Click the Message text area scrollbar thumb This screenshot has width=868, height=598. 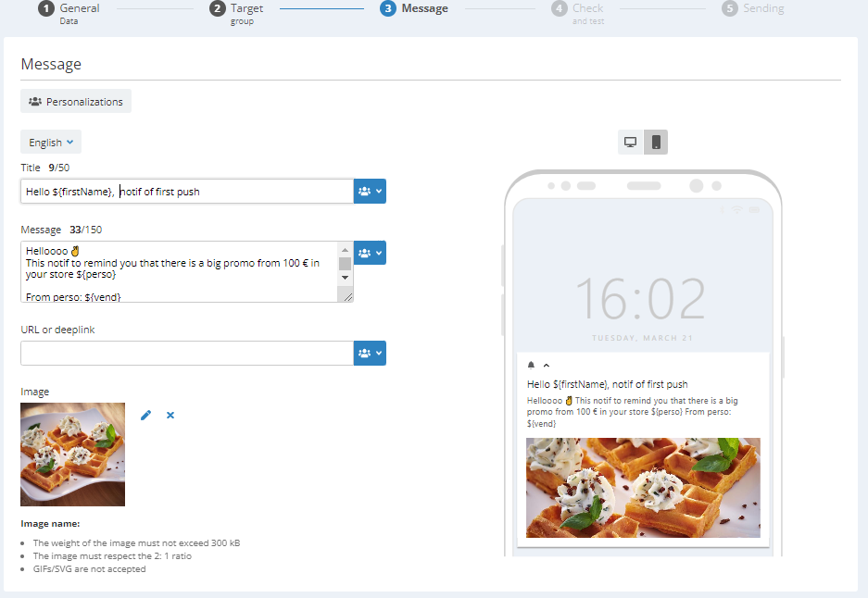point(345,264)
